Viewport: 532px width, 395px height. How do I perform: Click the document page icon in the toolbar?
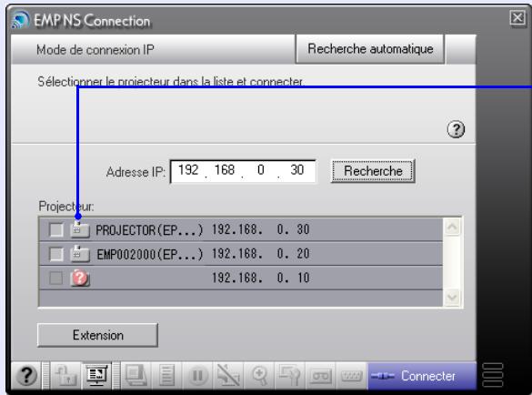tap(166, 376)
